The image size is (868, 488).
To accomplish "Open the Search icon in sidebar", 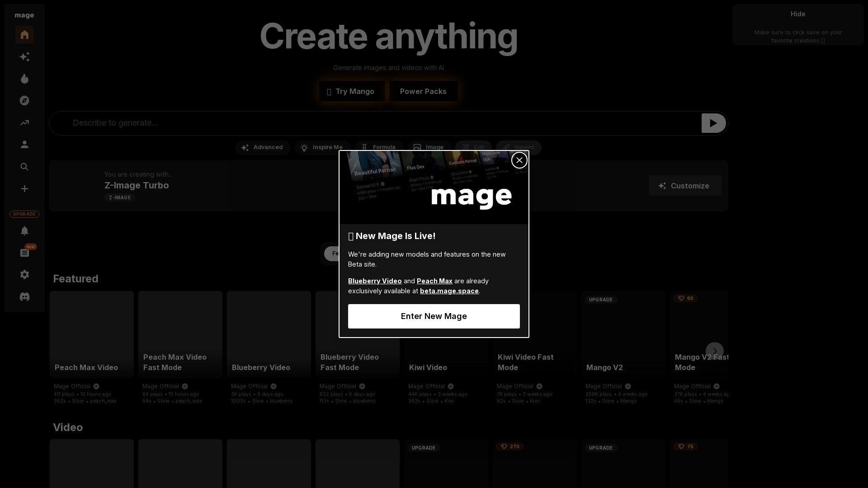I will click(24, 167).
